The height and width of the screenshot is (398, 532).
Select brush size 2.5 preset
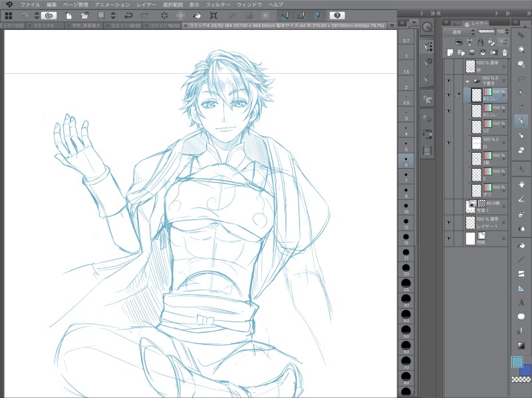406,99
